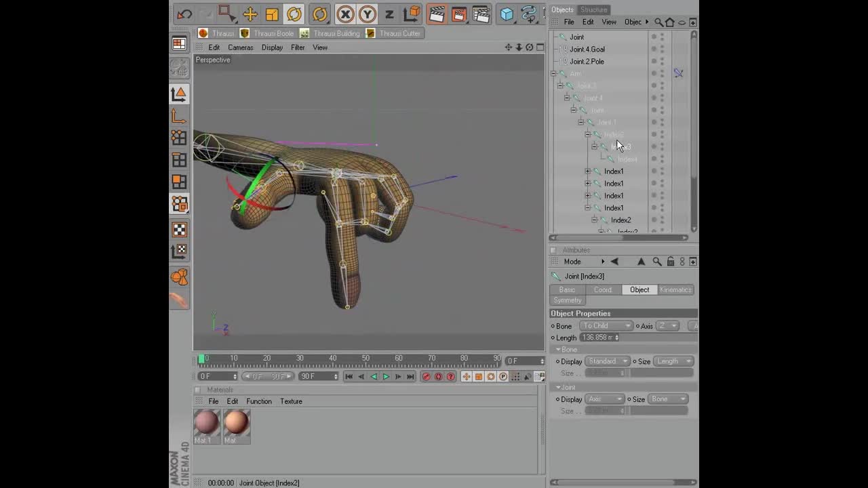Switch to Edges mode icon

pyautogui.click(x=179, y=160)
